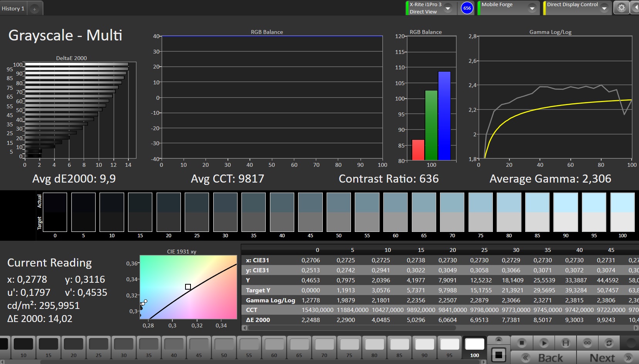Click the refresh cycle arrows icon
The width and height of the screenshot is (639, 364).
point(609,342)
